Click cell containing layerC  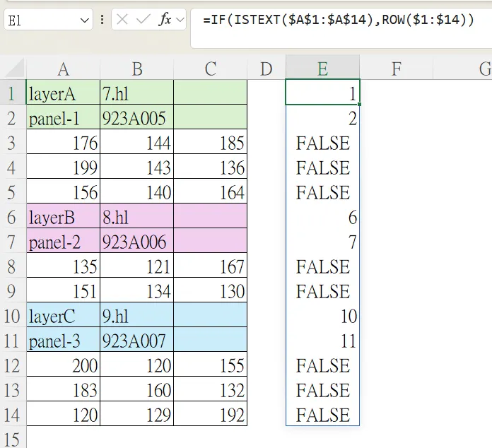[63, 315]
